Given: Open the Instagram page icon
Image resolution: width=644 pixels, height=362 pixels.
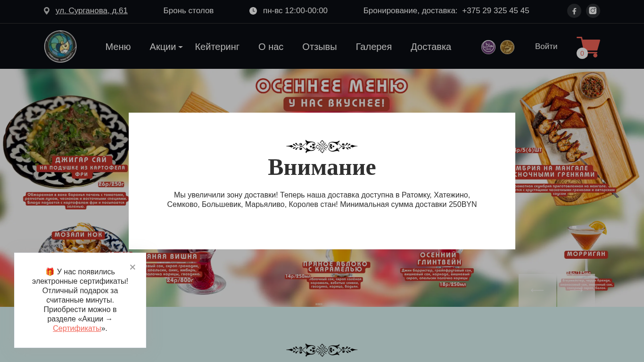Looking at the screenshot, I should tap(593, 11).
